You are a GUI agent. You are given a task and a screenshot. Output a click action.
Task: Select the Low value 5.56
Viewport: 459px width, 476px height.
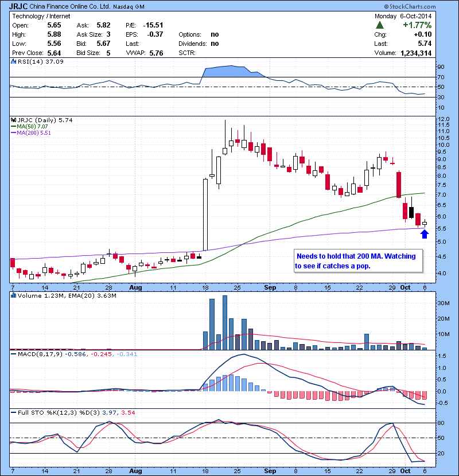[x=54, y=44]
